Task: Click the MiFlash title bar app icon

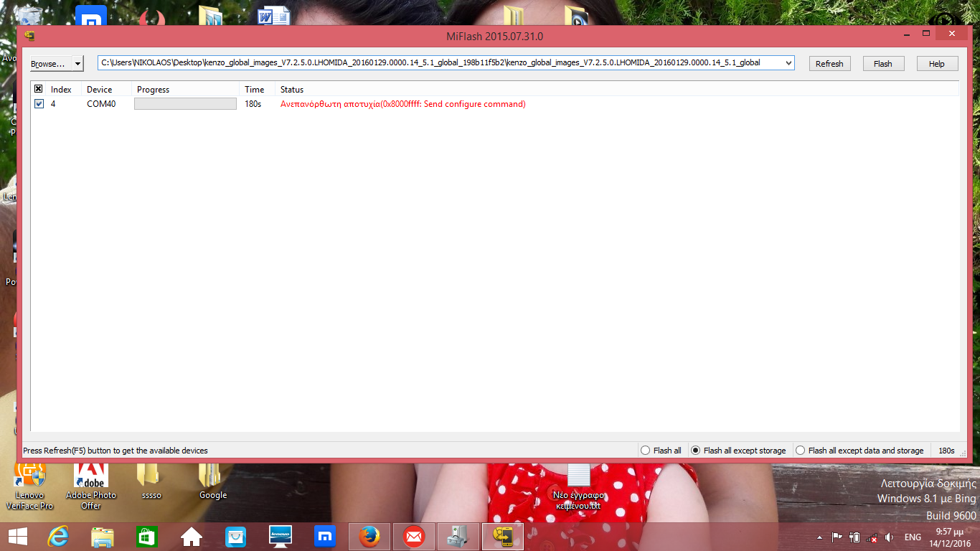Action: [29, 35]
